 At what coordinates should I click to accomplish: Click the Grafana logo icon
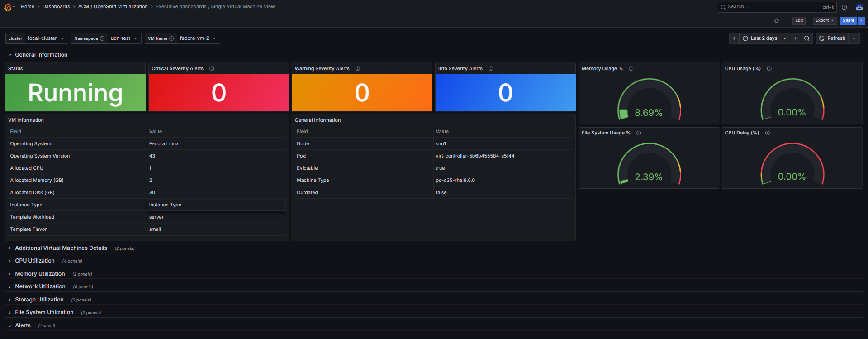pyautogui.click(x=8, y=7)
